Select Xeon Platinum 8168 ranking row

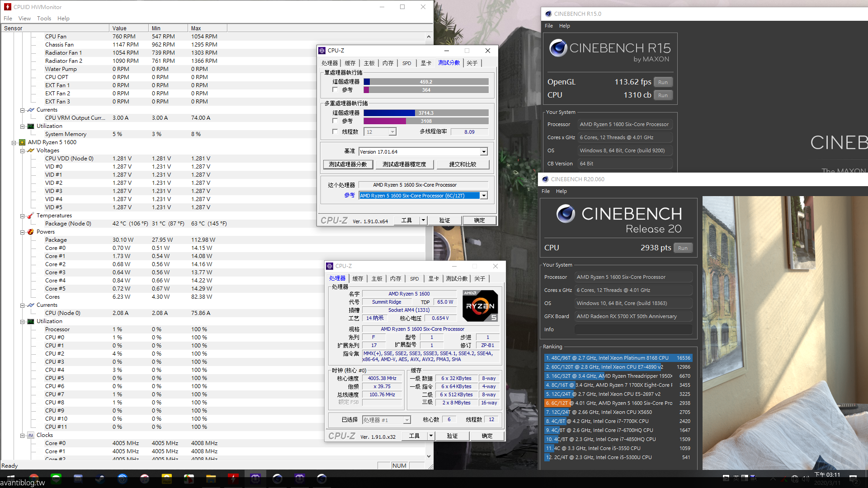[618, 358]
